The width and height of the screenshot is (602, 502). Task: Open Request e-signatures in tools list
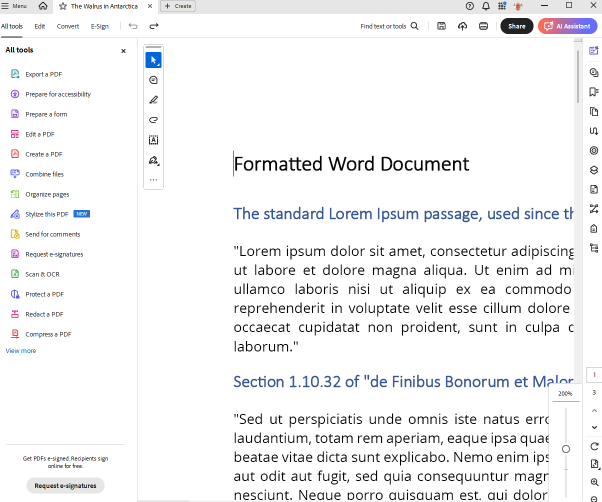point(47,254)
